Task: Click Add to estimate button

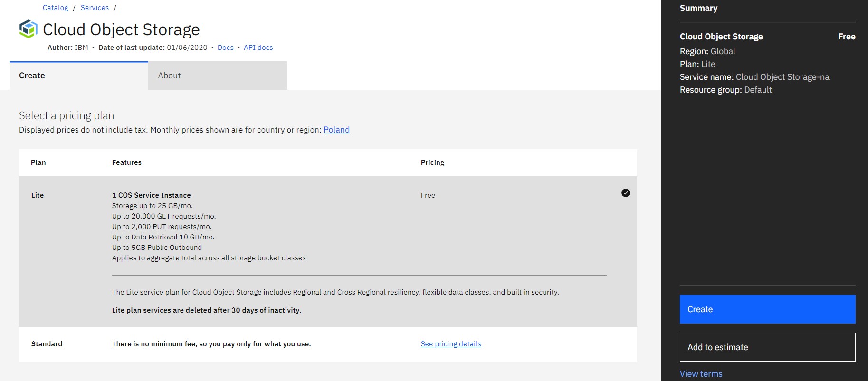Action: (767, 347)
